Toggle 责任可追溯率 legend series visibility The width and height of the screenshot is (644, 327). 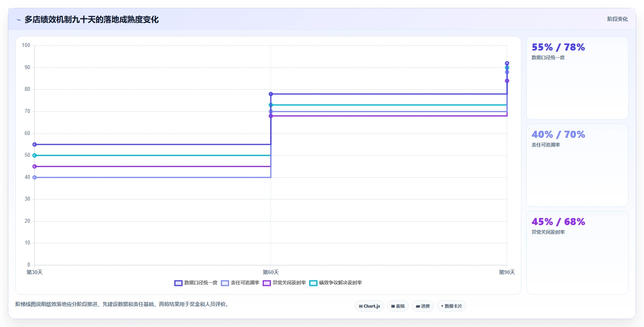tap(240, 283)
